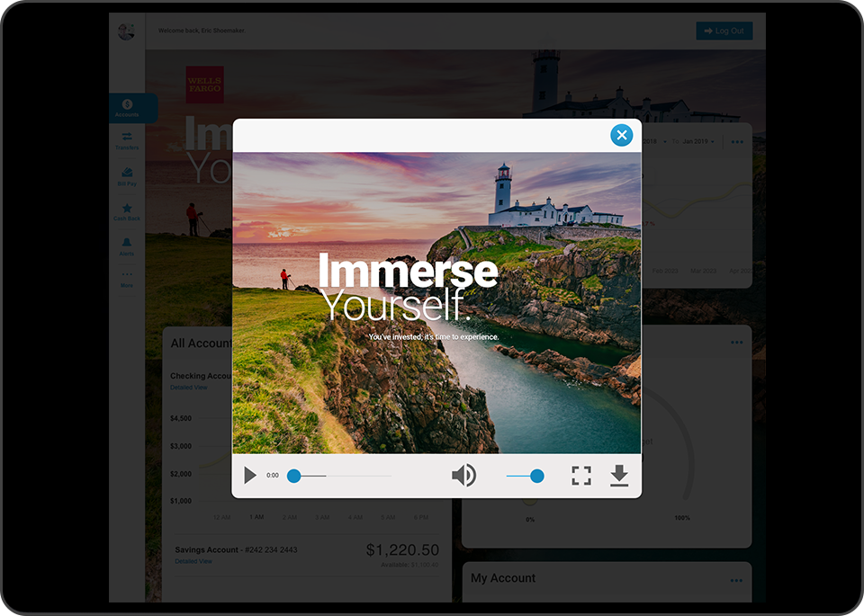Move the video progress slider handle

pos(293,476)
